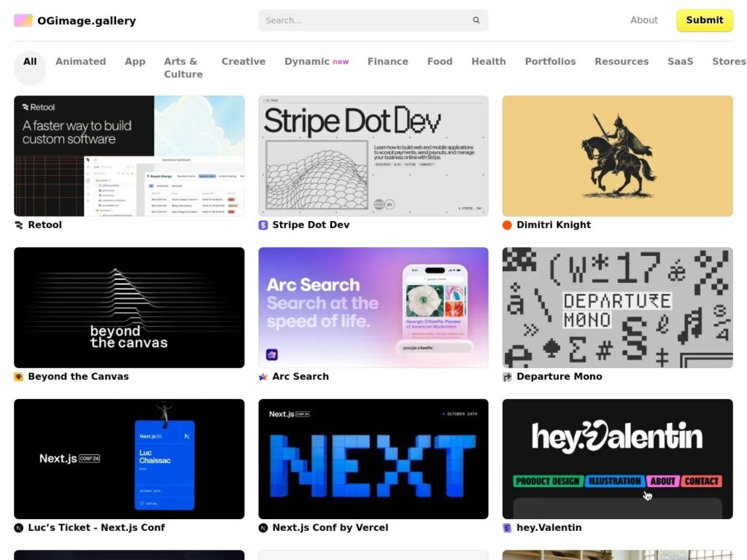Open the About page link
Image resolution: width=747 pixels, height=560 pixels.
point(643,20)
